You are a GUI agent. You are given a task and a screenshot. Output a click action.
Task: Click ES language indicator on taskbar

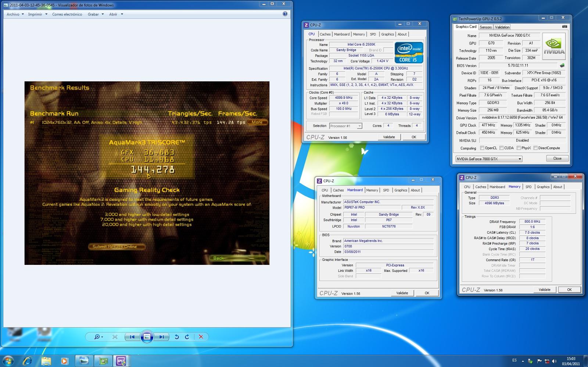[x=514, y=360]
